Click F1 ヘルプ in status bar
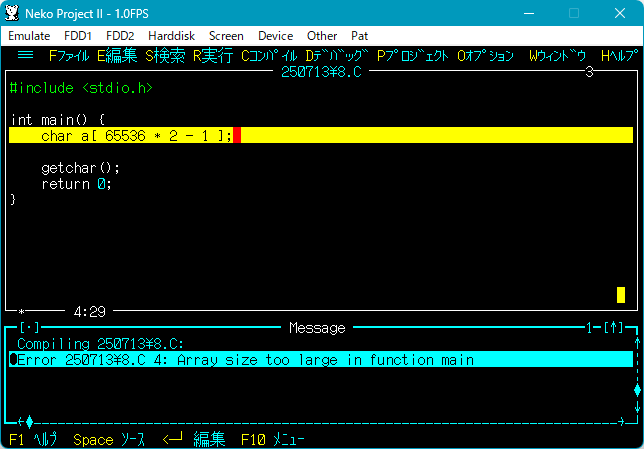The height and width of the screenshot is (449, 644). [33, 440]
